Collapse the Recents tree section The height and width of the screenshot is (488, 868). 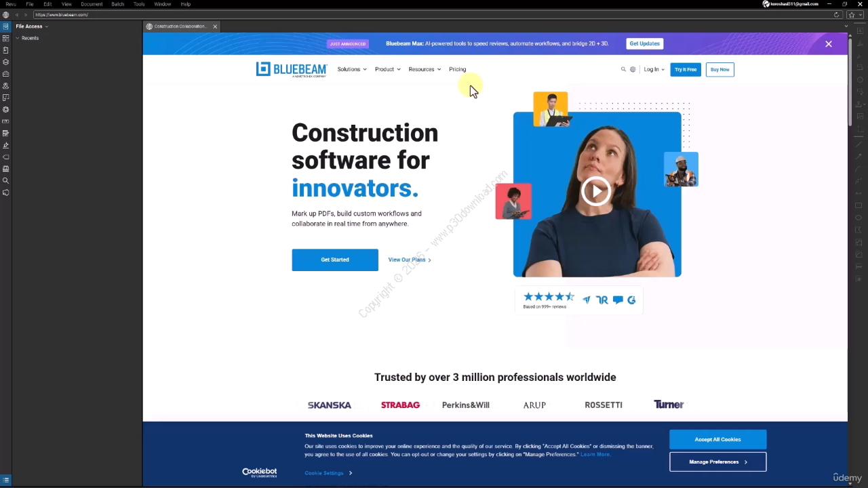(18, 38)
